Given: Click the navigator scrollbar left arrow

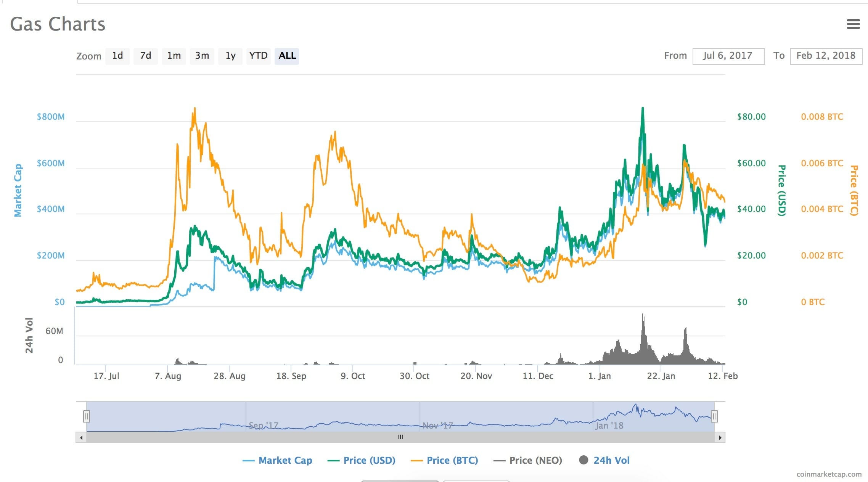Looking at the screenshot, I should pos(81,437).
